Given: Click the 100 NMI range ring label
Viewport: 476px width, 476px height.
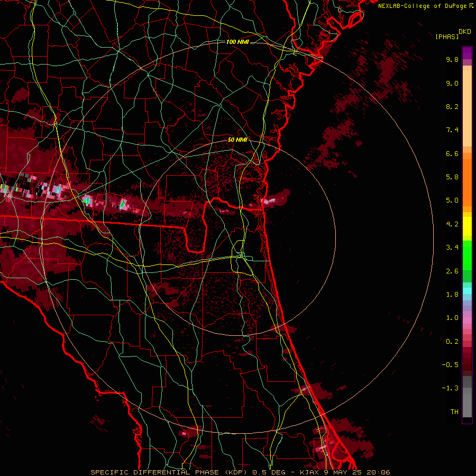Looking at the screenshot, I should coord(237,42).
